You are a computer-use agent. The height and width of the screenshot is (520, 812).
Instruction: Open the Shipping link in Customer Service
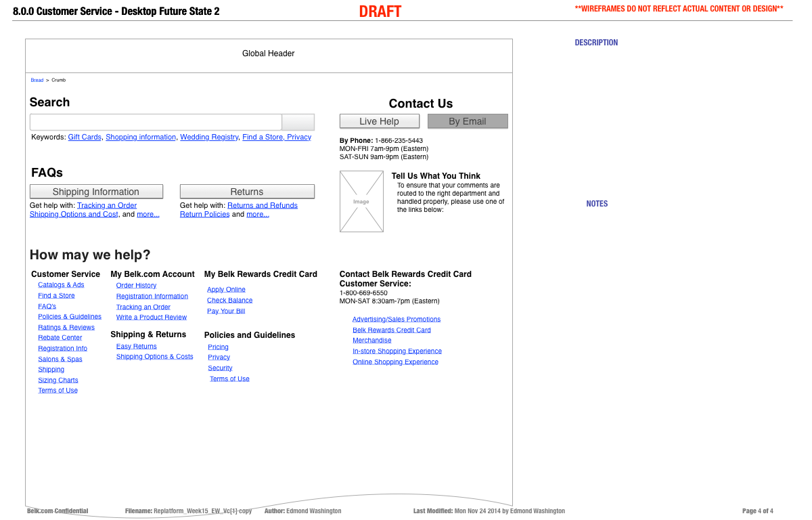[x=51, y=369]
